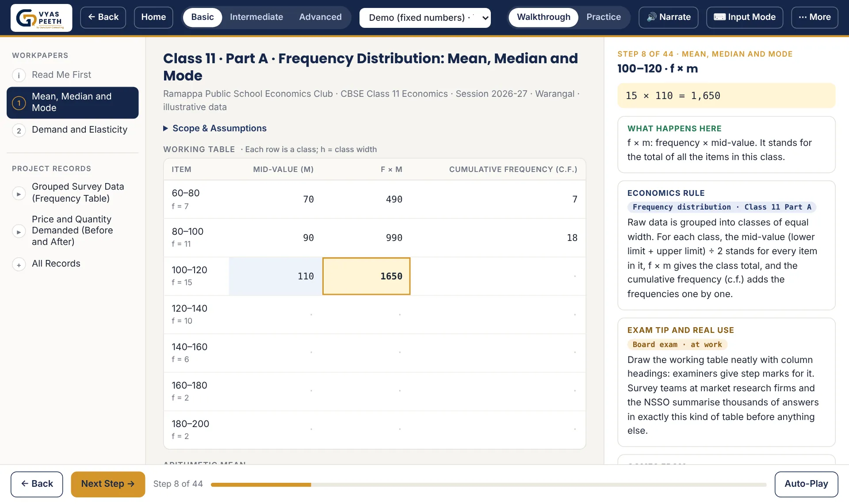Open Read Me First workpaper
This screenshot has width=849, height=504.
pyautogui.click(x=73, y=75)
